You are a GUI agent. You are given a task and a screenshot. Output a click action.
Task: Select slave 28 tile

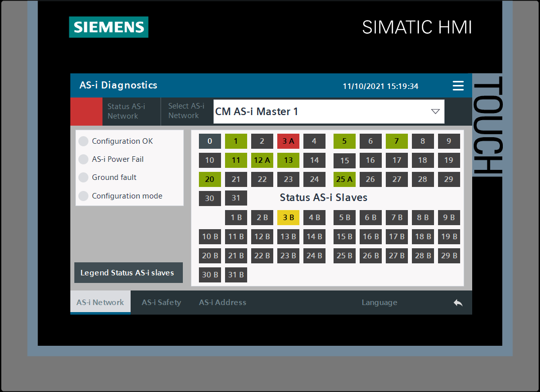pyautogui.click(x=423, y=179)
